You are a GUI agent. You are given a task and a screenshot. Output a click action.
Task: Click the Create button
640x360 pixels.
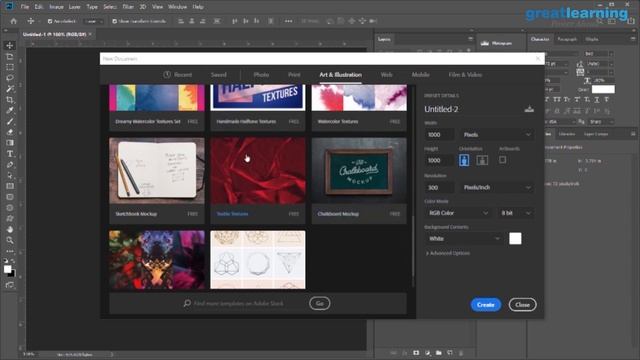[486, 305]
